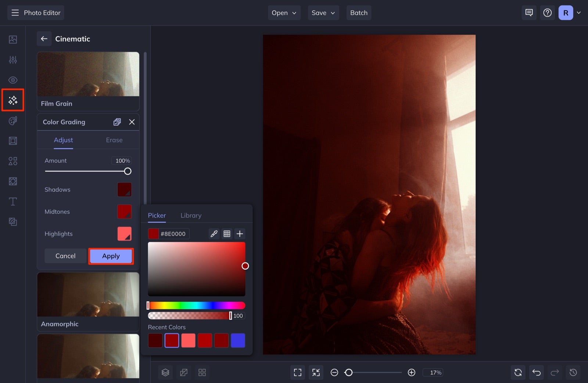Select the Effects sparkles tool
This screenshot has width=588, height=383.
coord(12,100)
